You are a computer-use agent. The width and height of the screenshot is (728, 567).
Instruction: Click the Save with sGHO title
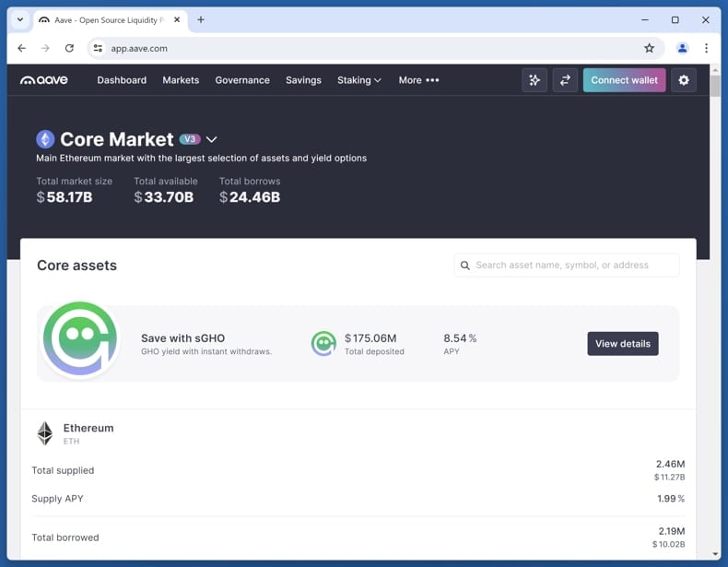tap(183, 338)
